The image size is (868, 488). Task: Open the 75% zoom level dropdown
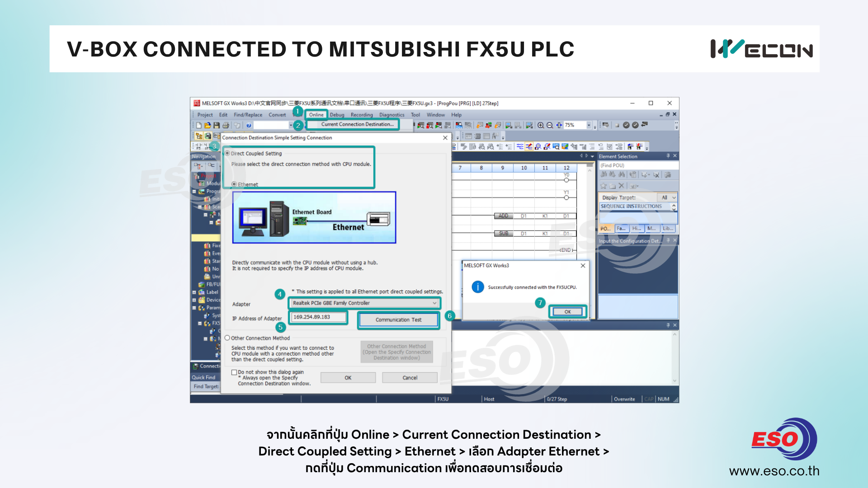tap(589, 125)
